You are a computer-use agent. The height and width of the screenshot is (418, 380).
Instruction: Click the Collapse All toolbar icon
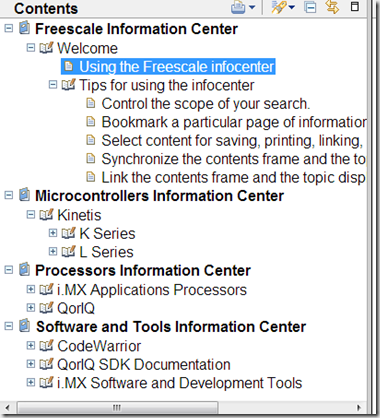click(x=310, y=7)
